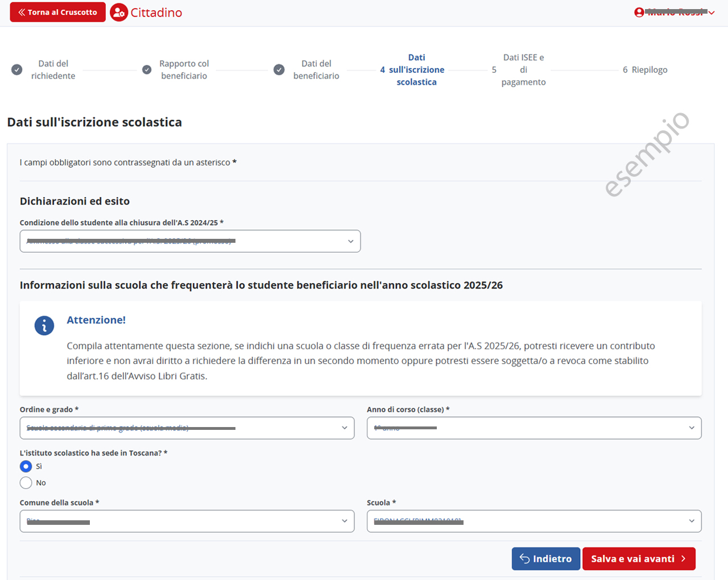728x580 pixels.
Task: Click the Indietro back button
Action: click(x=545, y=559)
